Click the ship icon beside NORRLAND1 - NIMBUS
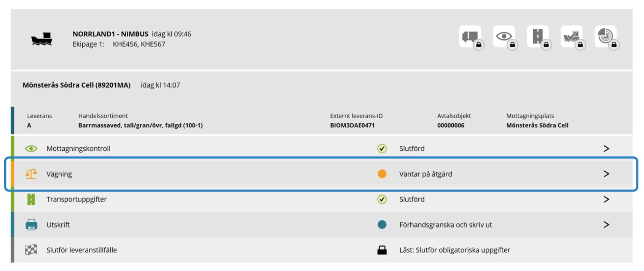Screen dimensions: 644x271 tap(41, 39)
